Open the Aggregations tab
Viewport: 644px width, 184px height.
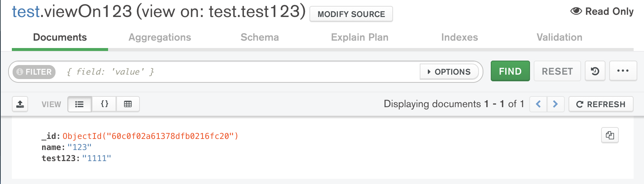click(x=160, y=37)
